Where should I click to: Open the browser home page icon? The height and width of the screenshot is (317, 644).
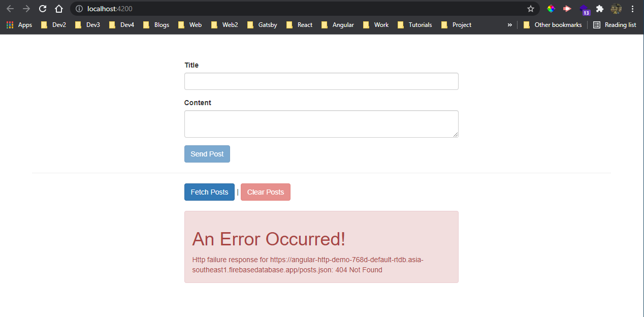[x=59, y=9]
